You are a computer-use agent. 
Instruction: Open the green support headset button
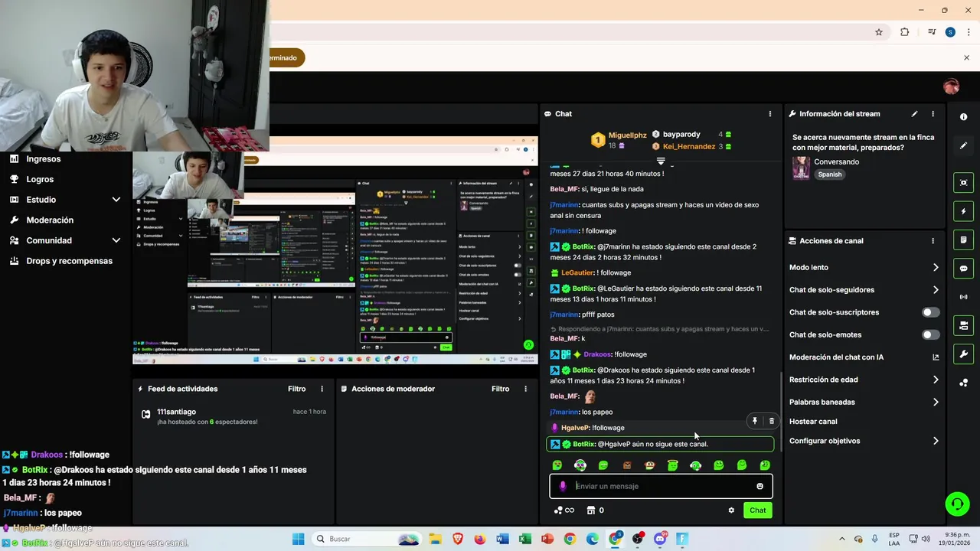coord(957,504)
